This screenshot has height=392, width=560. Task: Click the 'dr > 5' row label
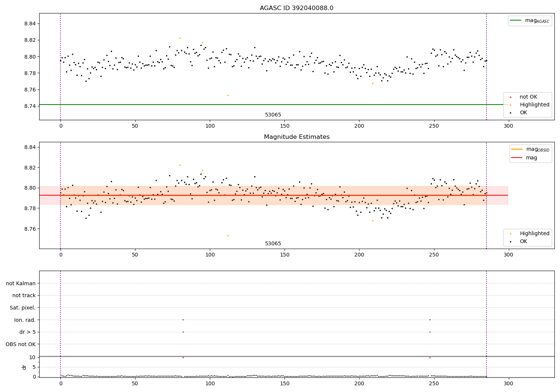[x=28, y=332]
